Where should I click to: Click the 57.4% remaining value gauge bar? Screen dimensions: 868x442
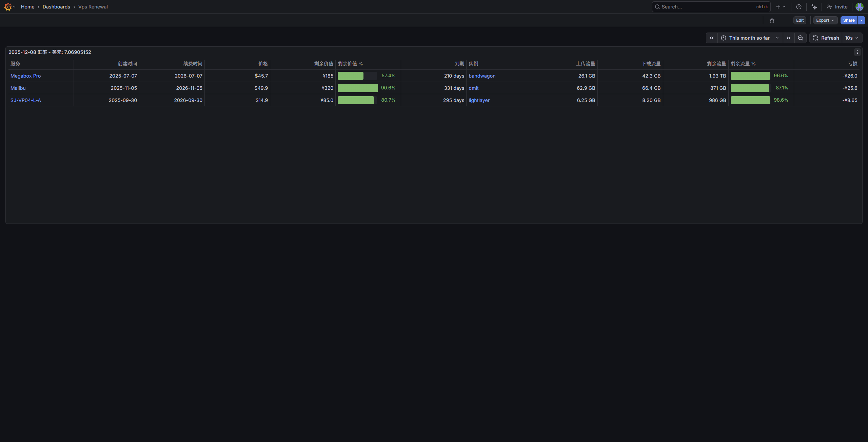click(357, 76)
